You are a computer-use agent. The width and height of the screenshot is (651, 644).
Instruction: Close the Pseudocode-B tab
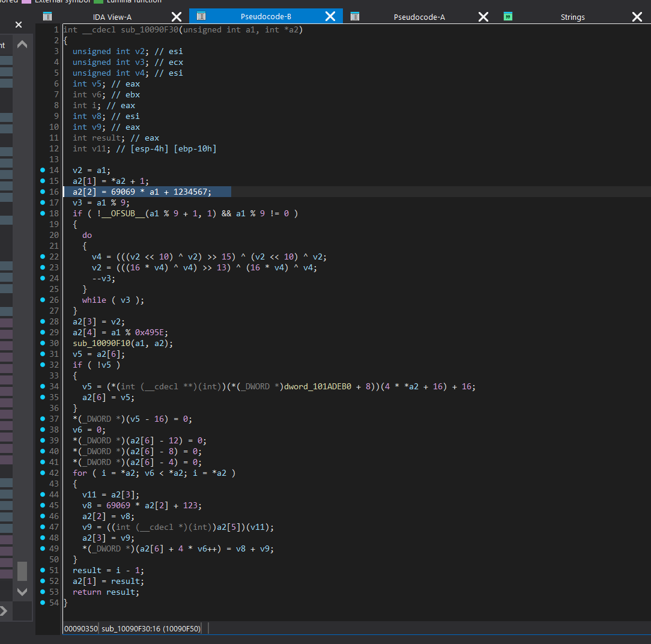[x=330, y=17]
